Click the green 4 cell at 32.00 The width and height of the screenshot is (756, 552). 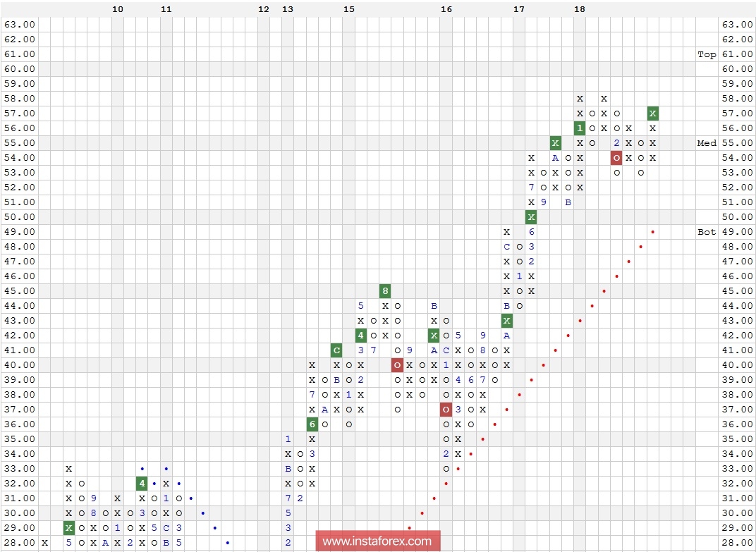point(142,483)
